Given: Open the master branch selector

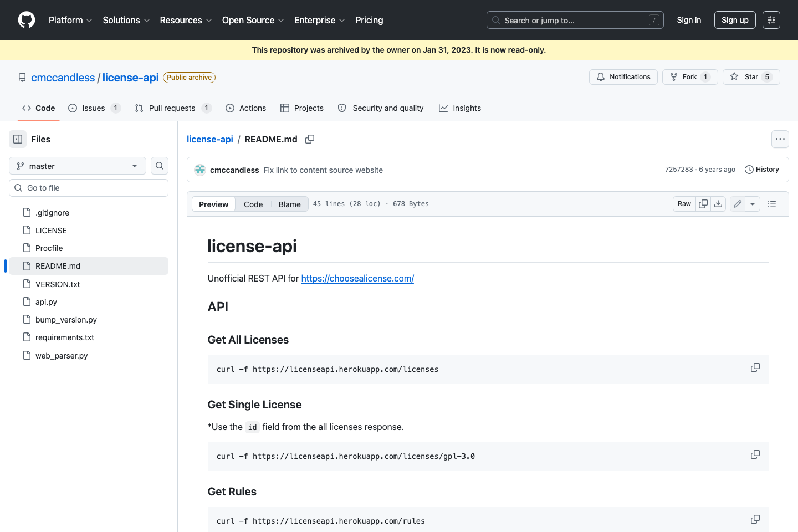Looking at the screenshot, I should pyautogui.click(x=77, y=166).
